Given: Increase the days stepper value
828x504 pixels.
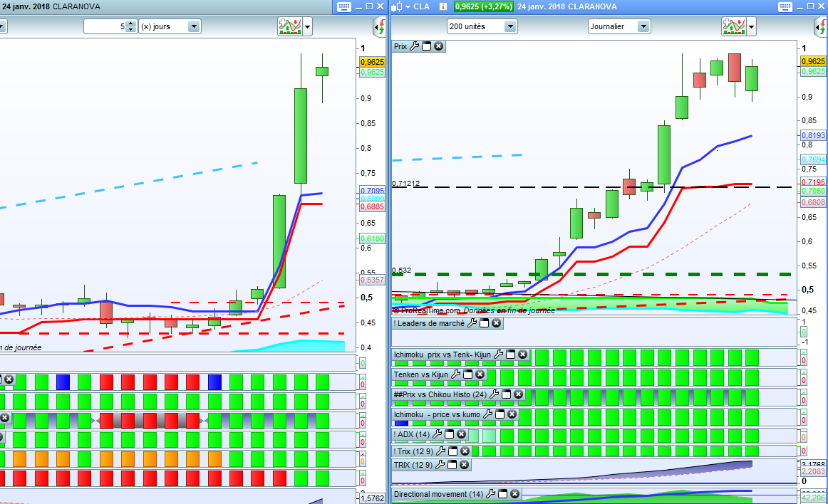Looking at the screenshot, I should (131, 23).
